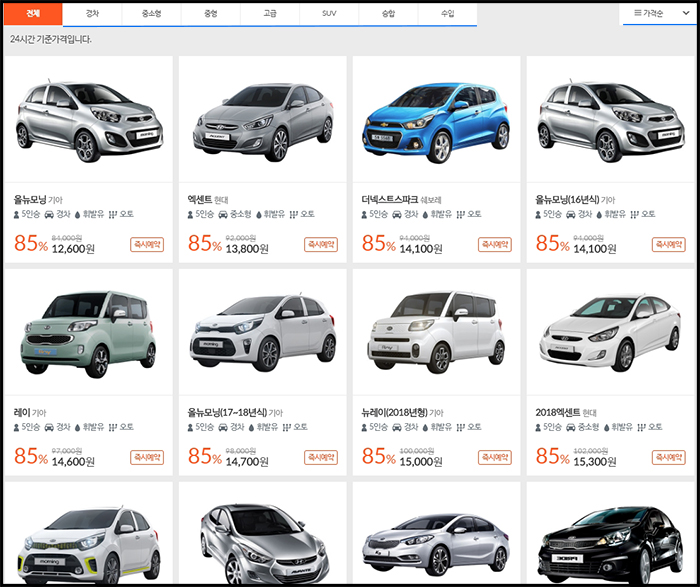Open the 고급 tab

coord(270,14)
